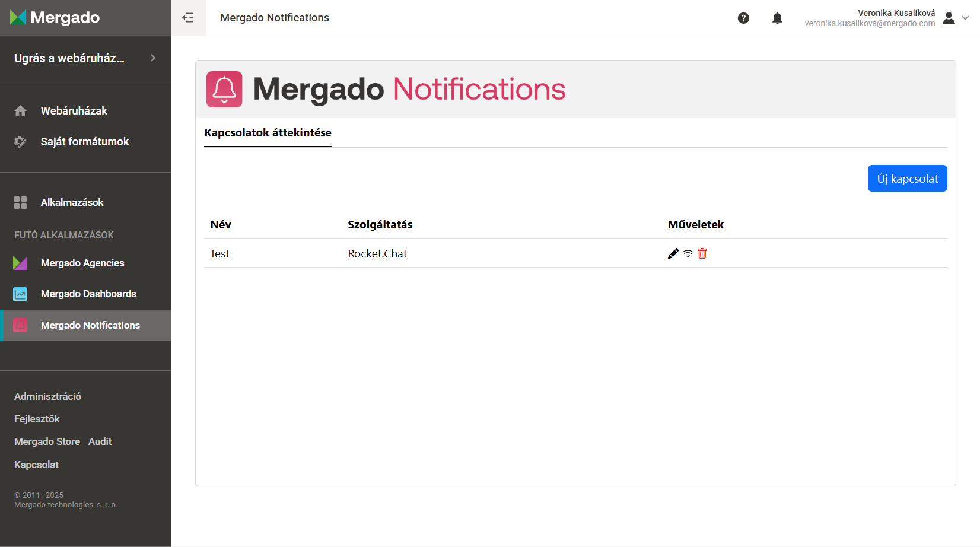Open the Adminisztráció link
Image resolution: width=980 pixels, height=547 pixels.
(x=47, y=396)
